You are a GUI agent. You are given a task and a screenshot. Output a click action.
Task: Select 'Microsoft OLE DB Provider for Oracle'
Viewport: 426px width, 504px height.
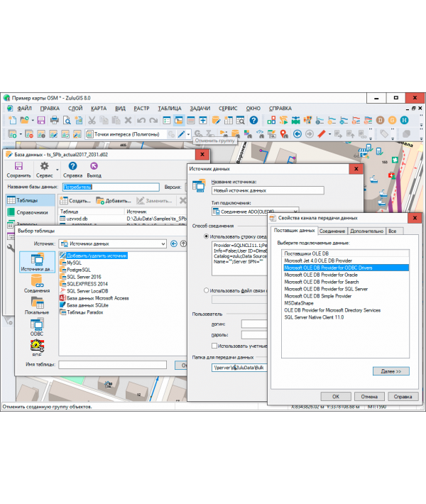click(x=321, y=275)
